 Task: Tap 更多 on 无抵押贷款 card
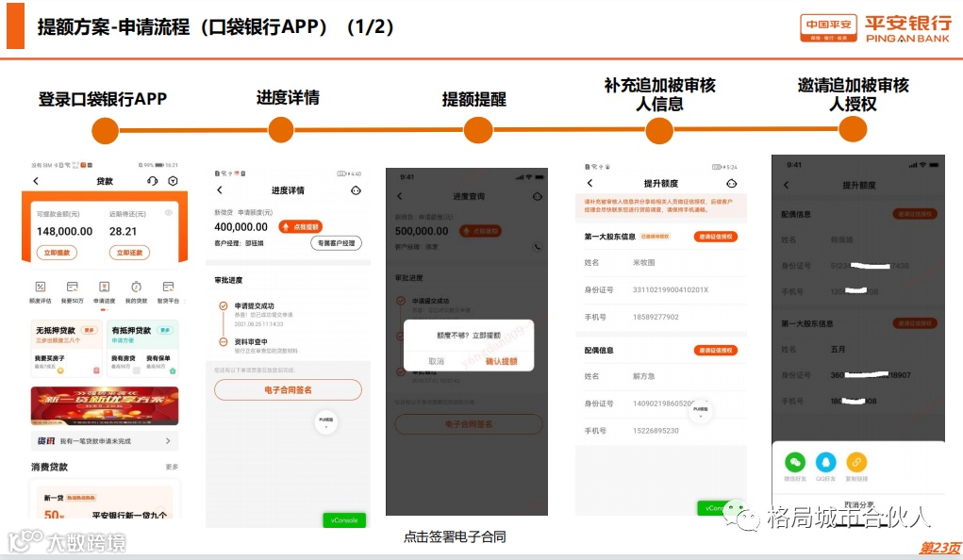click(90, 330)
